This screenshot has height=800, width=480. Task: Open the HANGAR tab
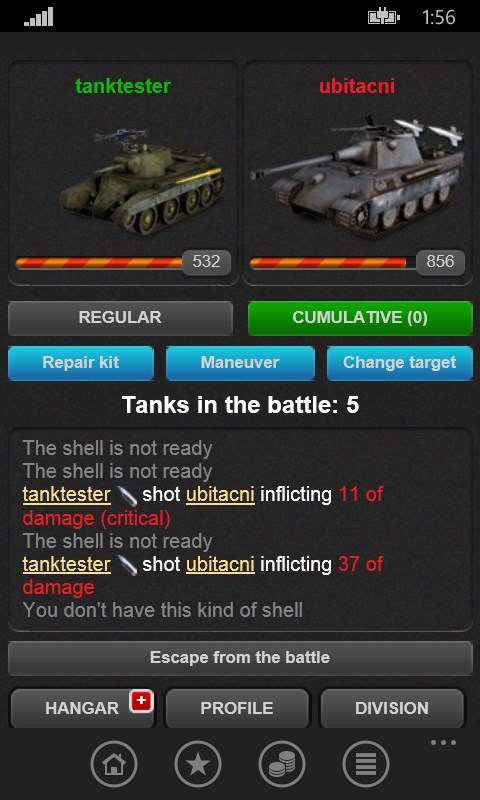point(82,708)
